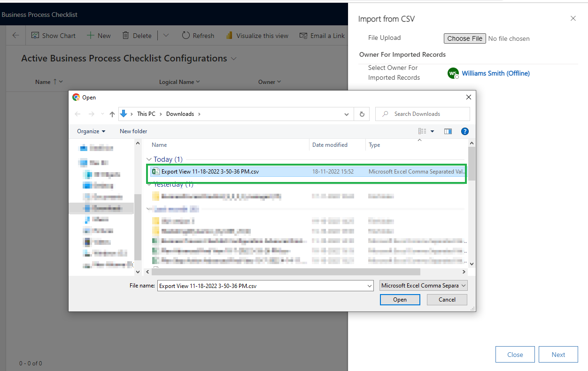The height and width of the screenshot is (371, 588).
Task: Click the Show Chart toolbar icon
Action: (x=35, y=36)
